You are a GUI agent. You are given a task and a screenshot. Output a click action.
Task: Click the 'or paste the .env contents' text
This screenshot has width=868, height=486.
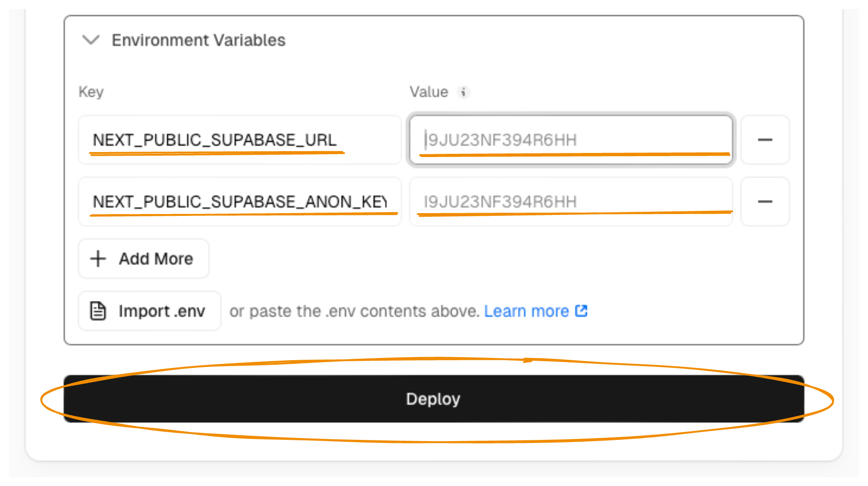[354, 311]
